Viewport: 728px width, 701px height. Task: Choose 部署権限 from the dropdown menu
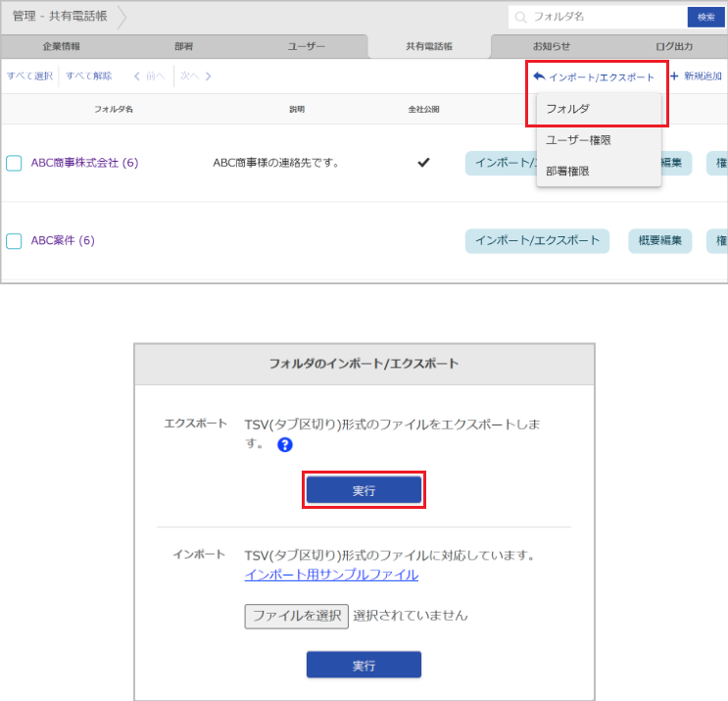pos(567,171)
